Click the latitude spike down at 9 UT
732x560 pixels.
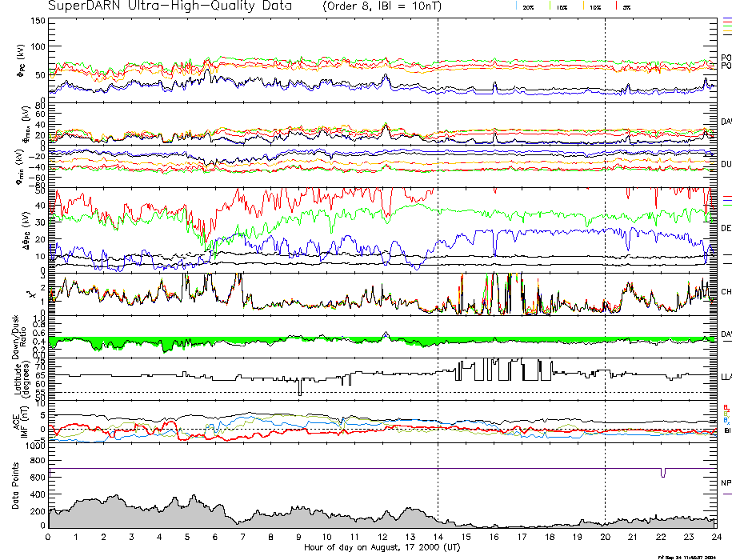(x=299, y=390)
